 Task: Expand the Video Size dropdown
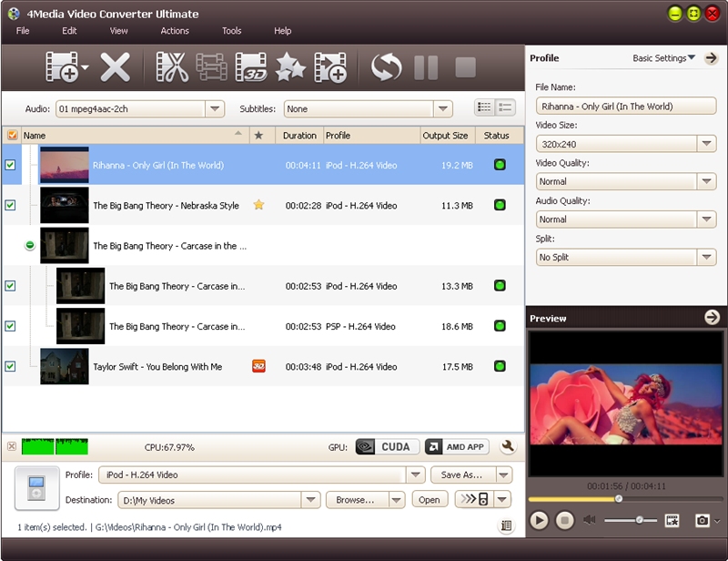tap(707, 144)
